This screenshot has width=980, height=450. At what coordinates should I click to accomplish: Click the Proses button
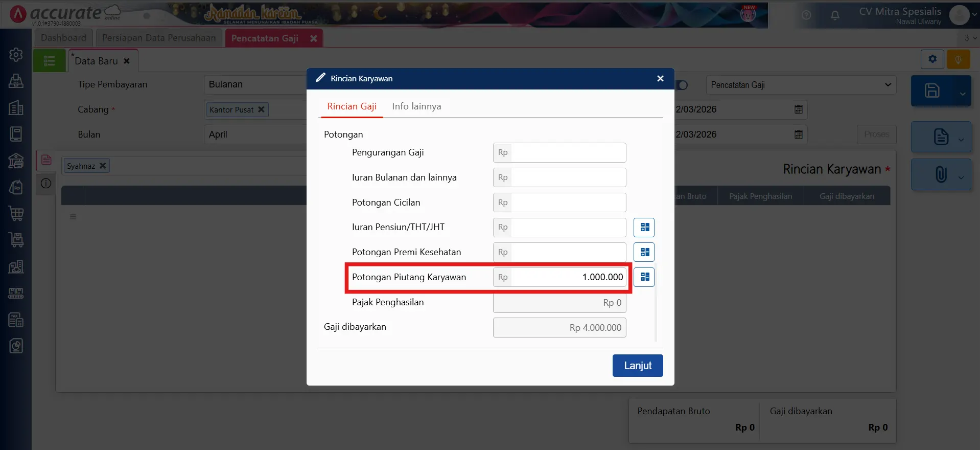(x=877, y=134)
